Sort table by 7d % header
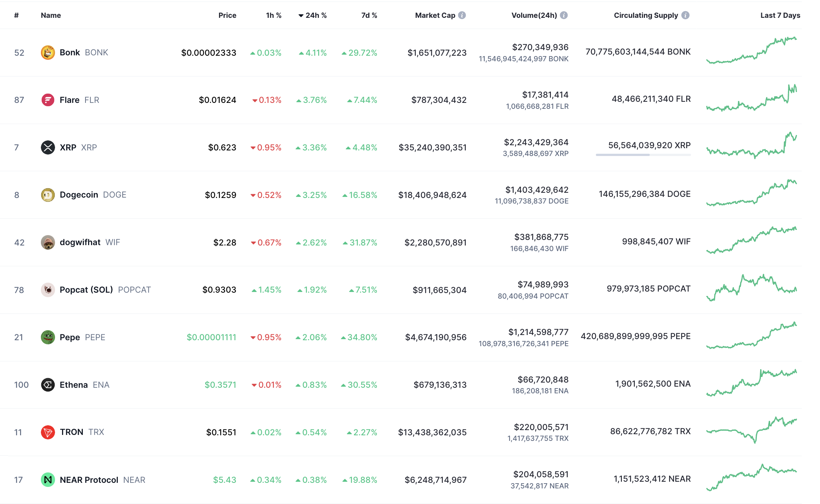Image resolution: width=820 pixels, height=504 pixels. tap(369, 16)
